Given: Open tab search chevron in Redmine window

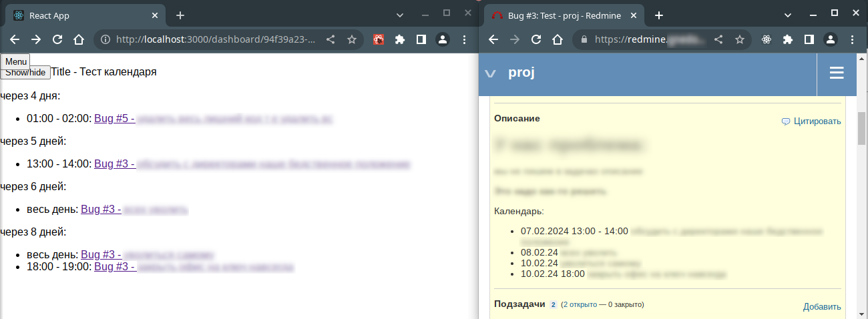Looking at the screenshot, I should click(788, 15).
